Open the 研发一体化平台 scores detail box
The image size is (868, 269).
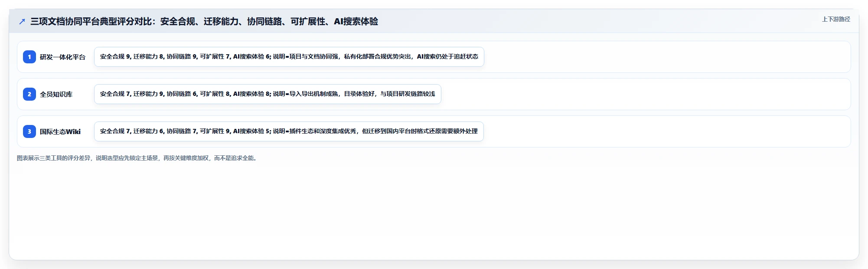[x=289, y=57]
